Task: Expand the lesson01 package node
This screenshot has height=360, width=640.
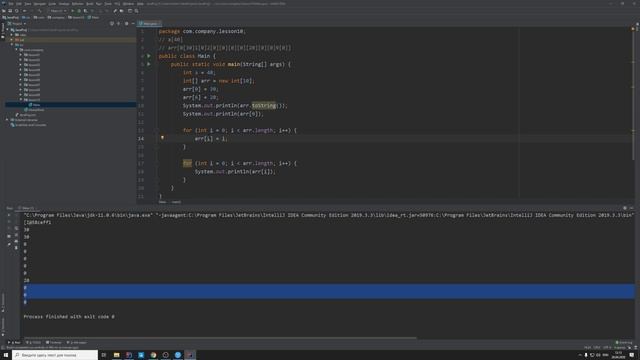Action: coord(20,55)
